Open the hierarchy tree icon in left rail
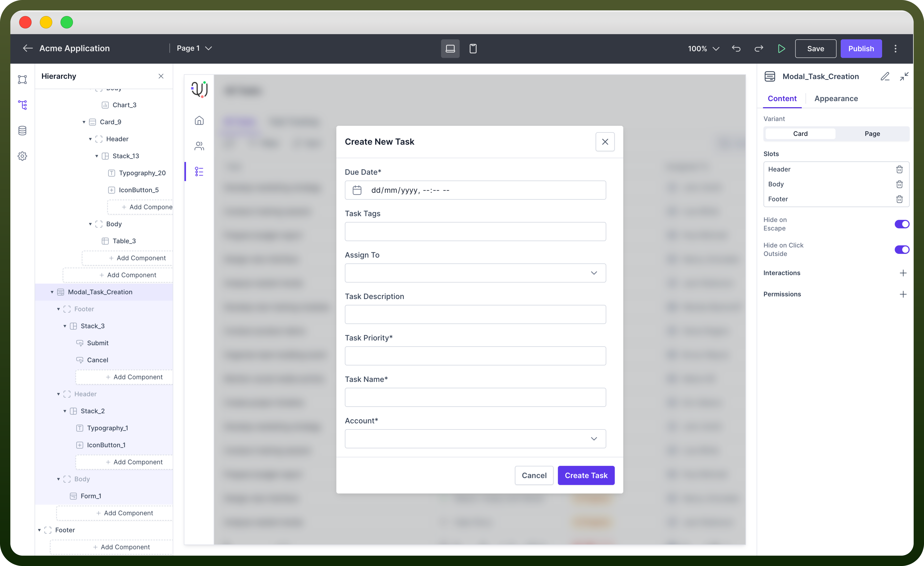 point(23,105)
